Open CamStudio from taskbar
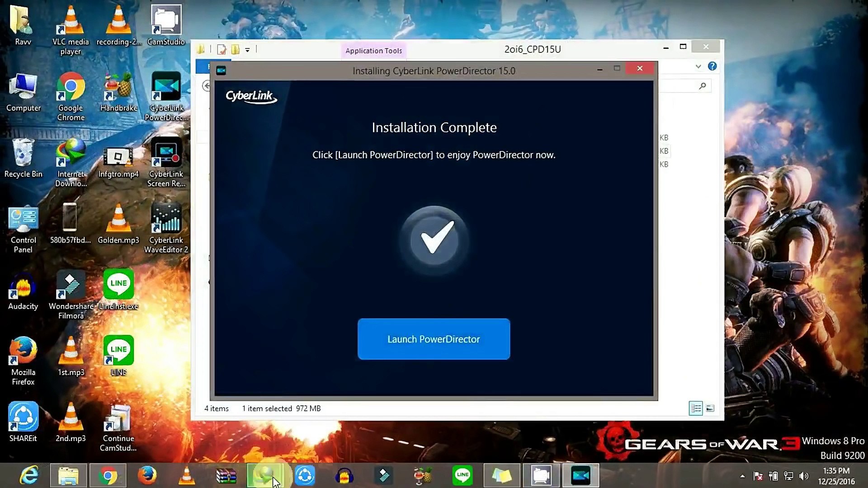 pyautogui.click(x=541, y=475)
